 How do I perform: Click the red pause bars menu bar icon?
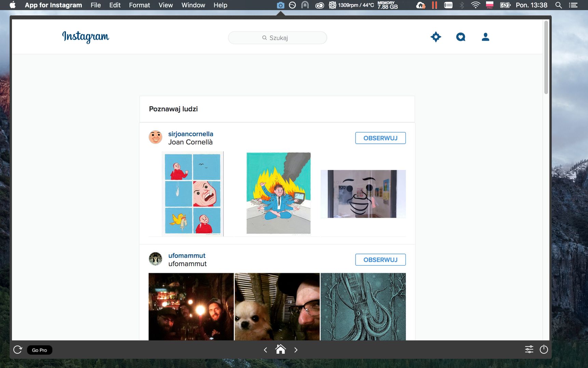coord(435,5)
